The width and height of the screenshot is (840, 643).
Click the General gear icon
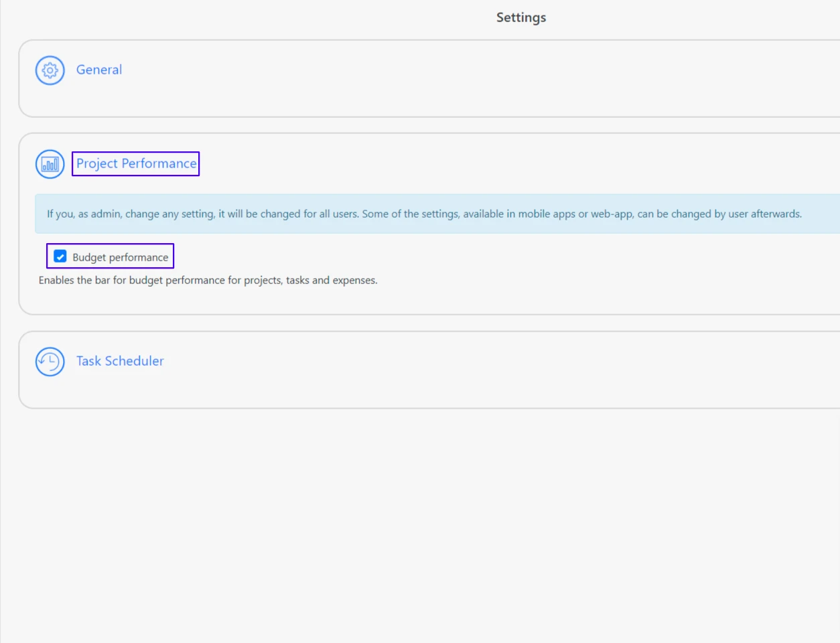(x=50, y=70)
